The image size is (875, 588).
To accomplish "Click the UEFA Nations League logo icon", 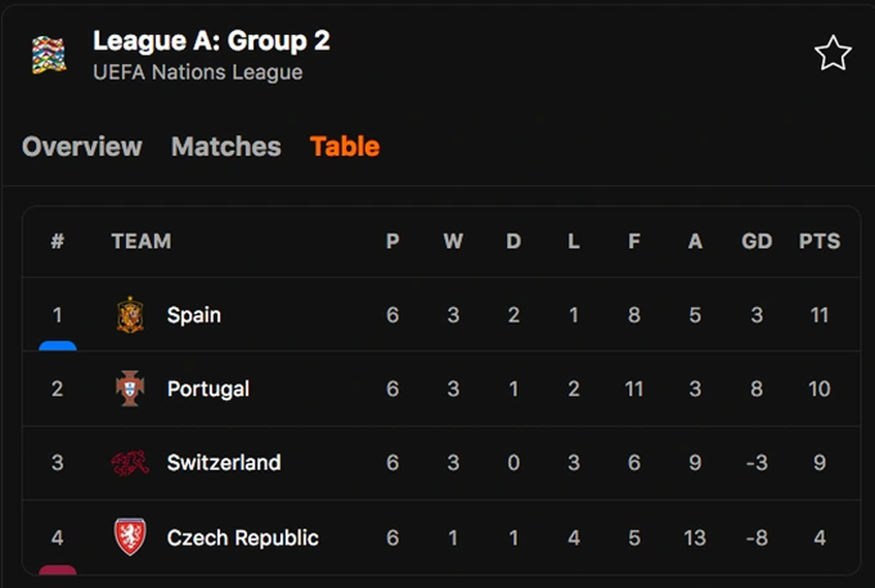I will 49,55.
